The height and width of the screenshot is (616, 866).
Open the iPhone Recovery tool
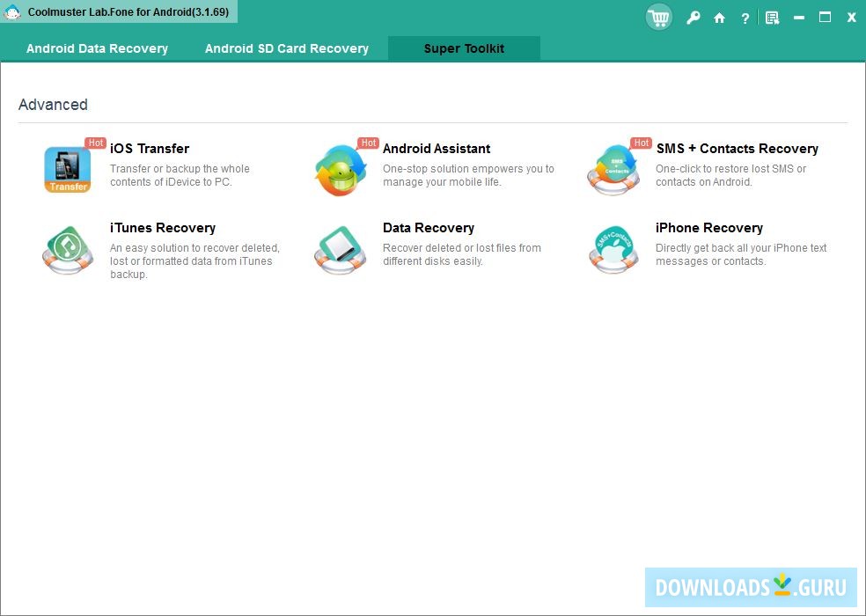point(709,227)
